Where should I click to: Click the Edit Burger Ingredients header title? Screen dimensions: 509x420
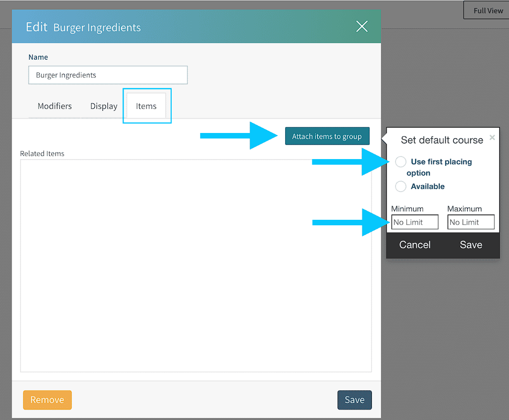pos(83,27)
